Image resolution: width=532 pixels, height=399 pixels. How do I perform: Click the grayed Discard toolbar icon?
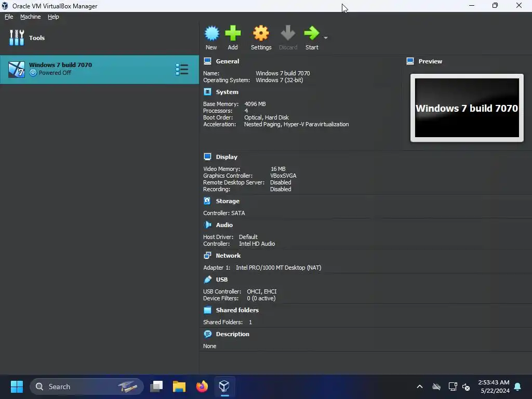tap(288, 33)
